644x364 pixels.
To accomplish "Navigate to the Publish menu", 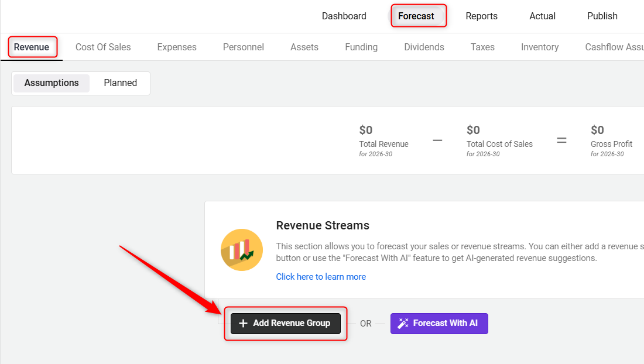I will (602, 16).
